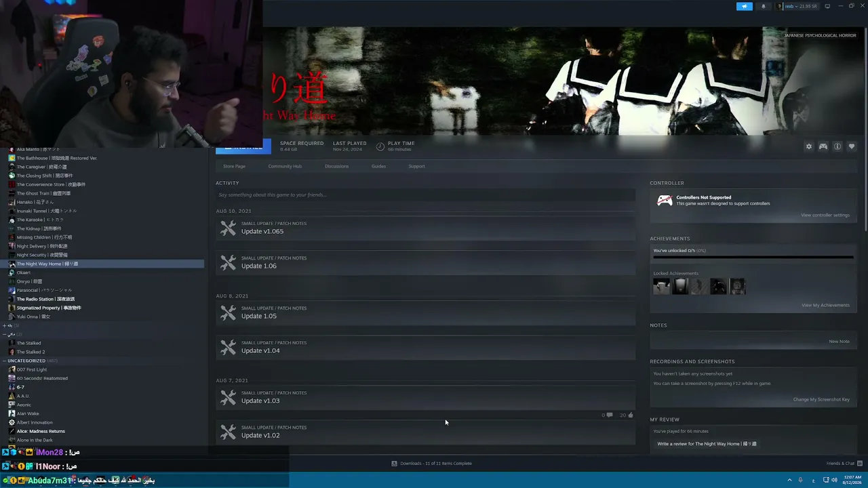Click the blue Install button

click(243, 146)
